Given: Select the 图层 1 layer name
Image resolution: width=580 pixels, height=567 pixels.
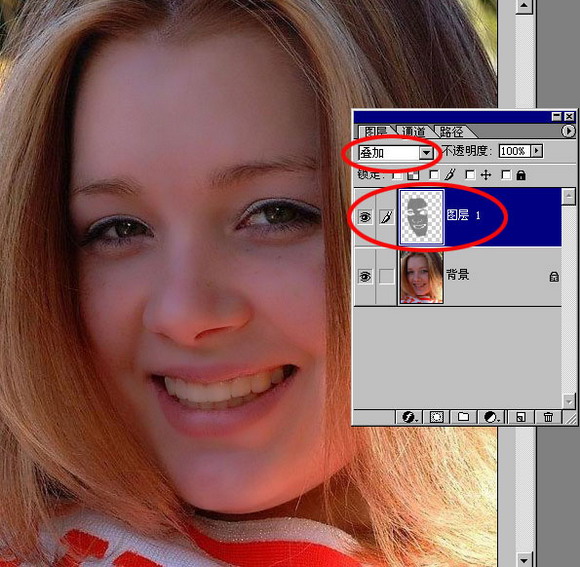Looking at the screenshot, I should (x=463, y=215).
